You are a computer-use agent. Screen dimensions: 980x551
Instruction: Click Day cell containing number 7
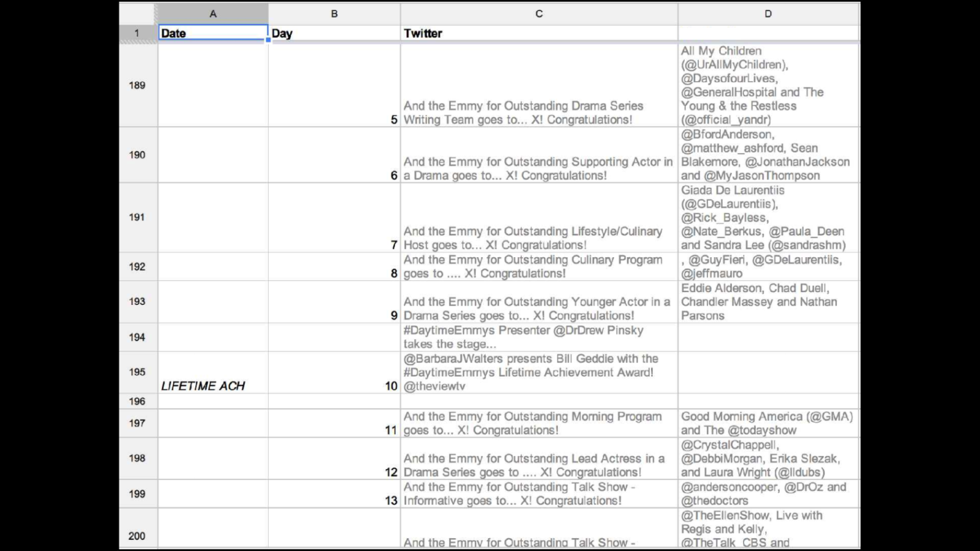pos(334,217)
